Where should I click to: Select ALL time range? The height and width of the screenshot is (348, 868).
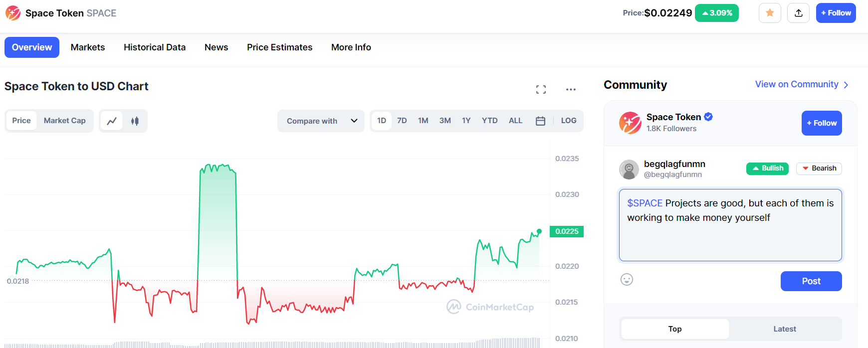516,121
